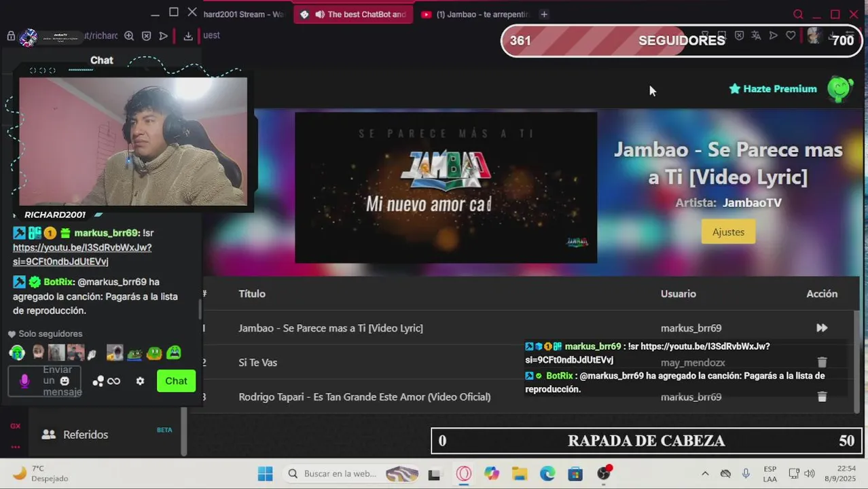
Task: Focus the Enviar un mensaje input field
Action: tap(44, 381)
